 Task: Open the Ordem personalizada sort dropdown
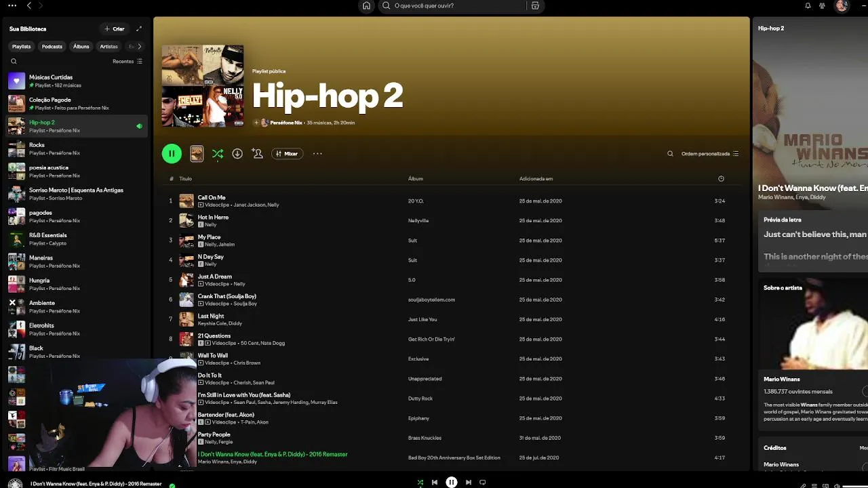(710, 154)
